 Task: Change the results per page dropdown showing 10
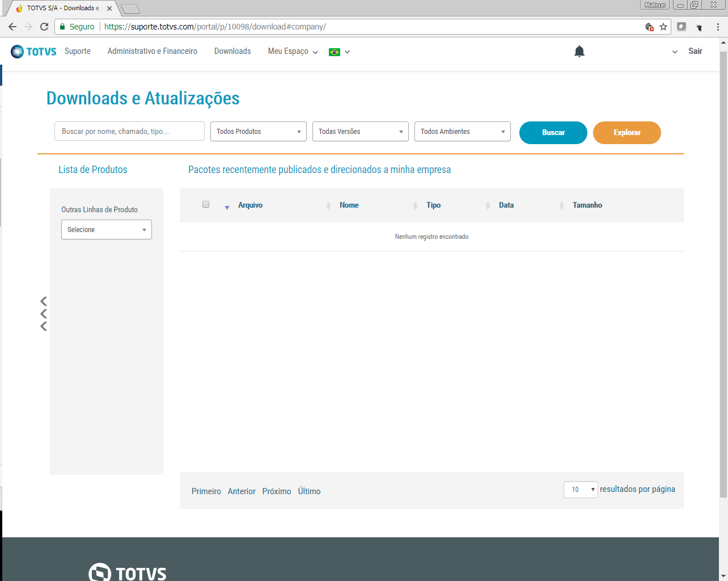pos(581,490)
